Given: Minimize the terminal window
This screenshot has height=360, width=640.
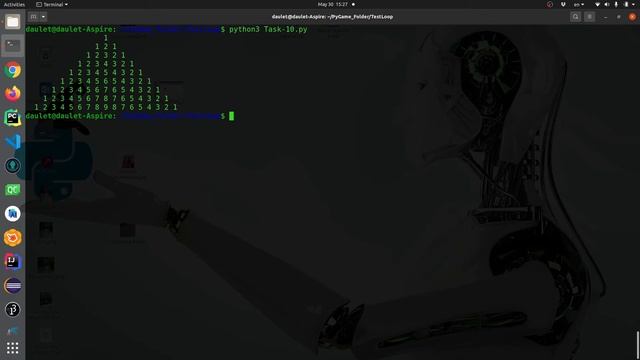Looking at the screenshot, I should 606,17.
